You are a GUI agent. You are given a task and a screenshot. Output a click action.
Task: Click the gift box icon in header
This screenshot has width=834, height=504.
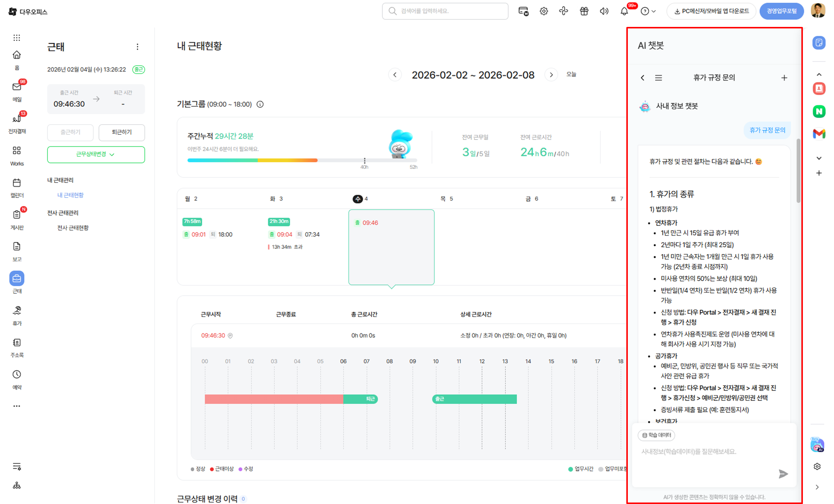tap(584, 11)
